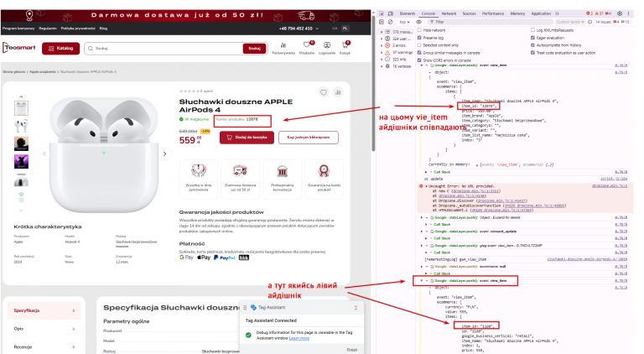Open DevTools three-dot customize menu
Screen dimensions: 644x354
coord(629,13)
